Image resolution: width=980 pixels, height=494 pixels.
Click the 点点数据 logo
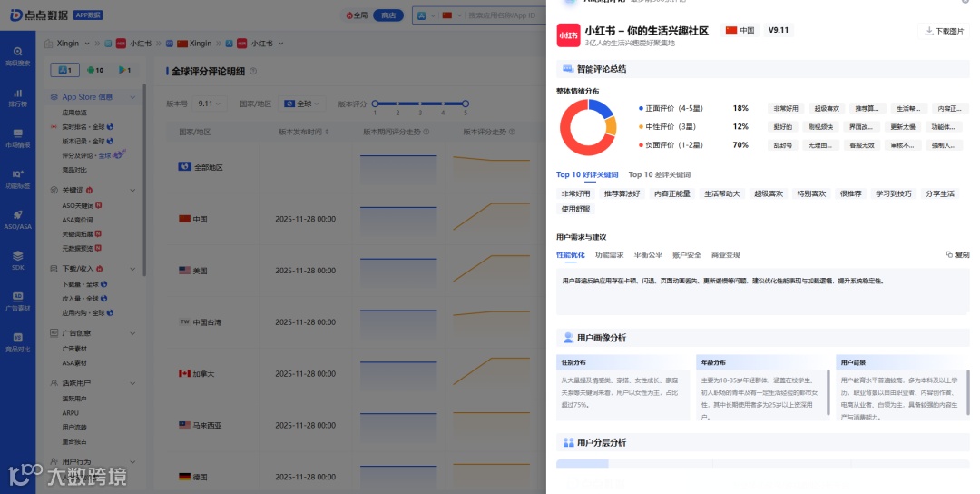pos(39,15)
